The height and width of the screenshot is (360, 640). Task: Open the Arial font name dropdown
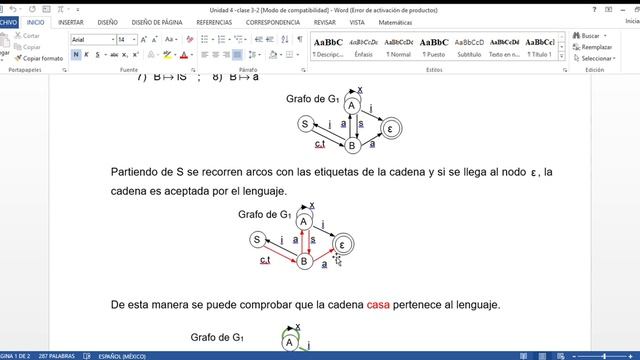point(113,40)
